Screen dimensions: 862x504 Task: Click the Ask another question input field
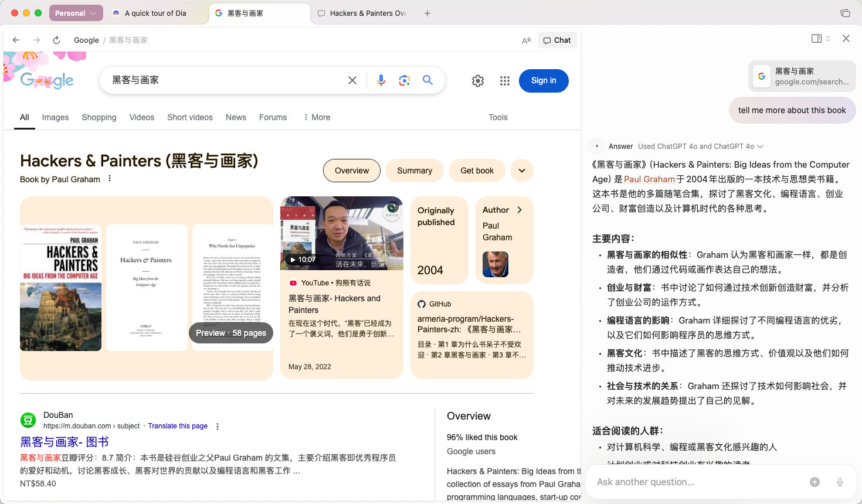click(698, 482)
